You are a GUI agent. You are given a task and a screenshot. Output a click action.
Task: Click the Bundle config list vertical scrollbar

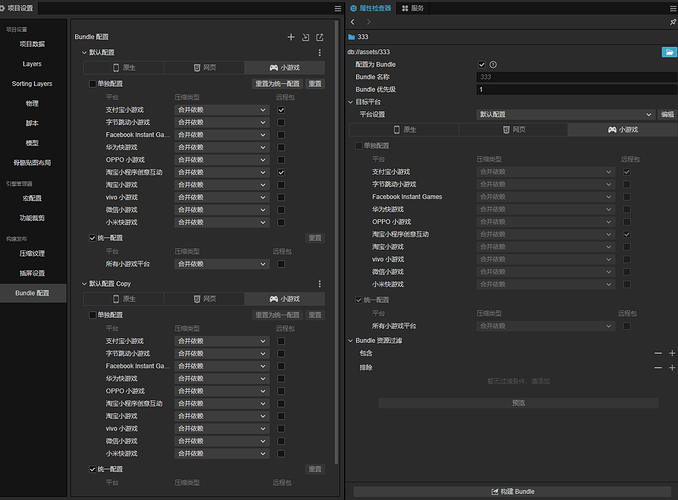coord(336,242)
